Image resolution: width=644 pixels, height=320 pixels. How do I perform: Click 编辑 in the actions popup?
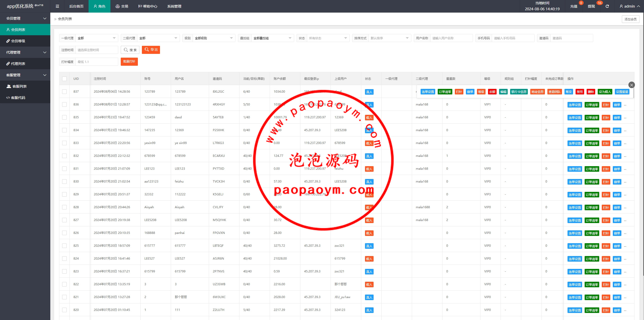click(503, 92)
